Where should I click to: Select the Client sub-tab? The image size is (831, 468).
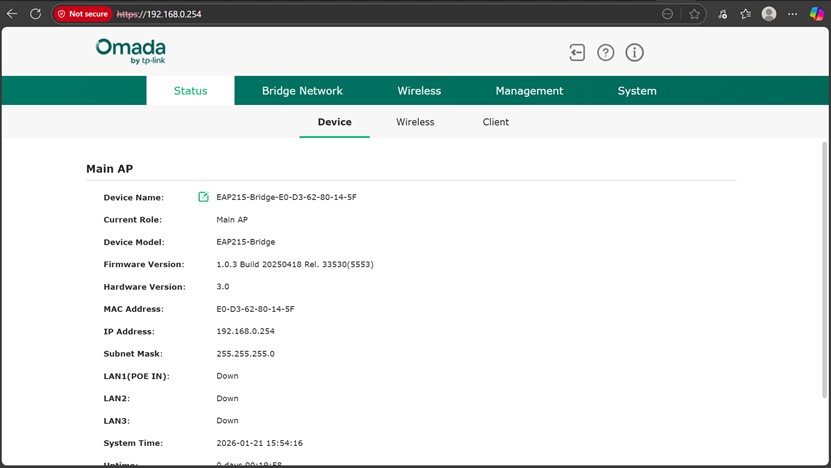(x=496, y=122)
